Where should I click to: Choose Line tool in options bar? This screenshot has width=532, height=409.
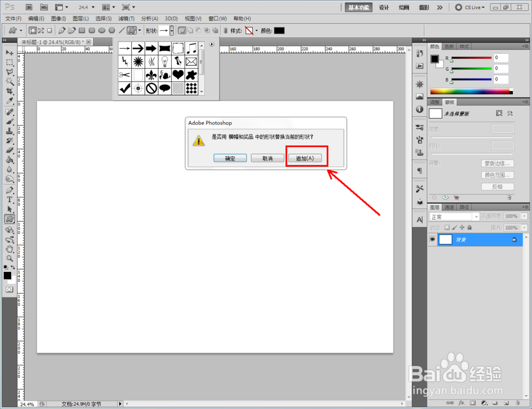[121, 30]
